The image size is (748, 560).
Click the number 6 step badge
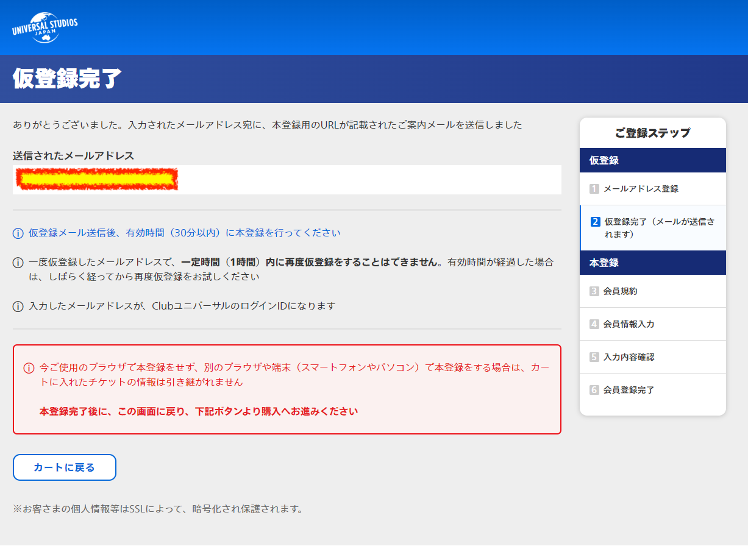point(594,390)
